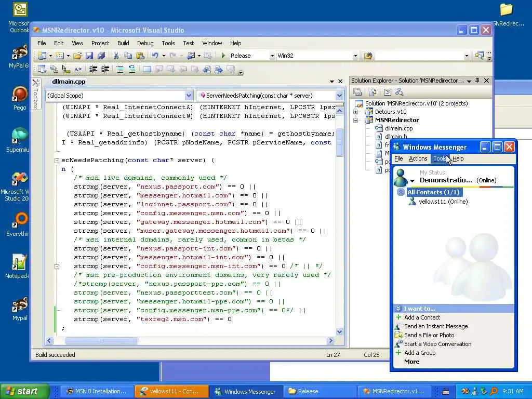
Task: Click the View Class Diagram icon in Solution Explorer
Action: tap(400, 92)
